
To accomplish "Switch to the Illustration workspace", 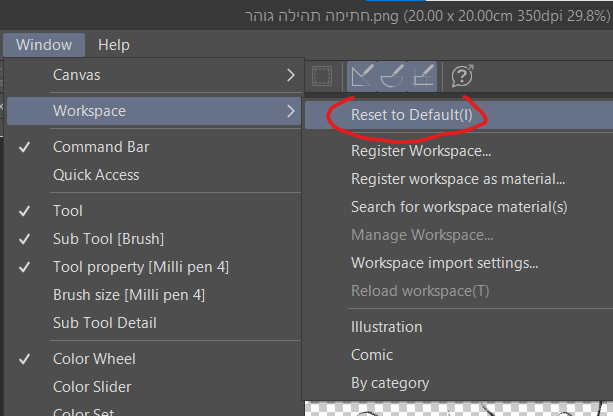I will coord(459,327).
